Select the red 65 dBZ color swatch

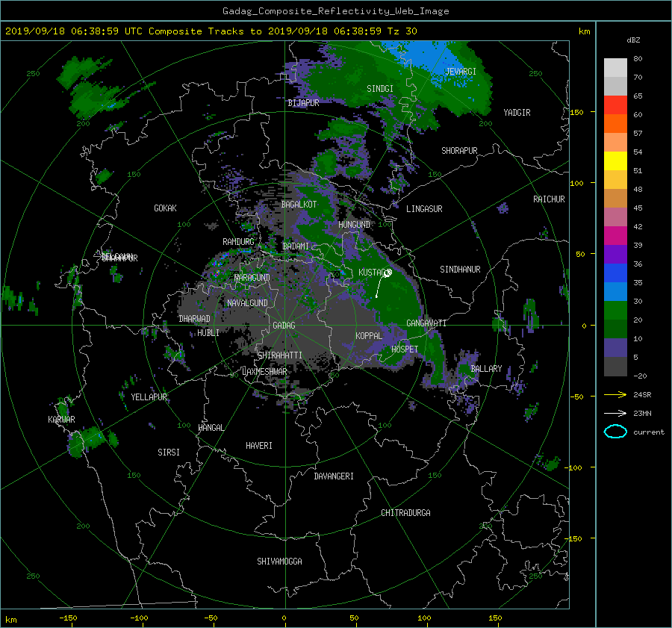coord(615,105)
